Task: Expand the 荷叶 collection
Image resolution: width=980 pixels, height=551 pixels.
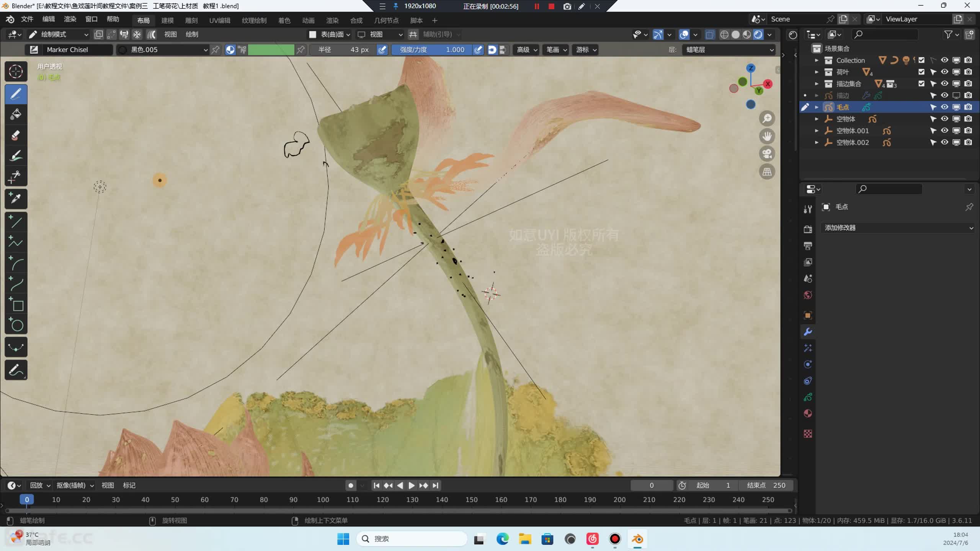Action: point(817,72)
